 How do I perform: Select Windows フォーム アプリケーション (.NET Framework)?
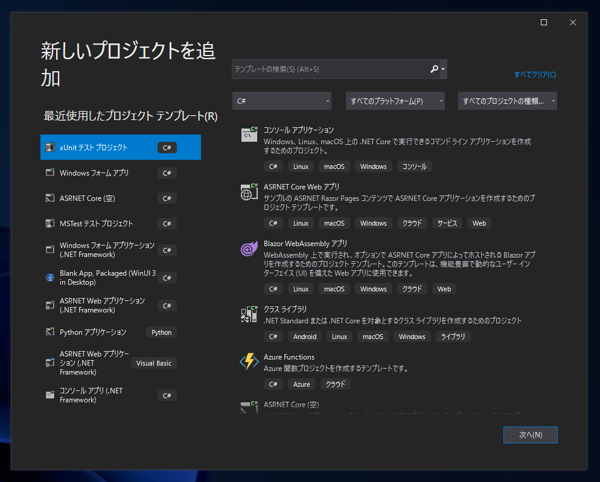pos(121,250)
